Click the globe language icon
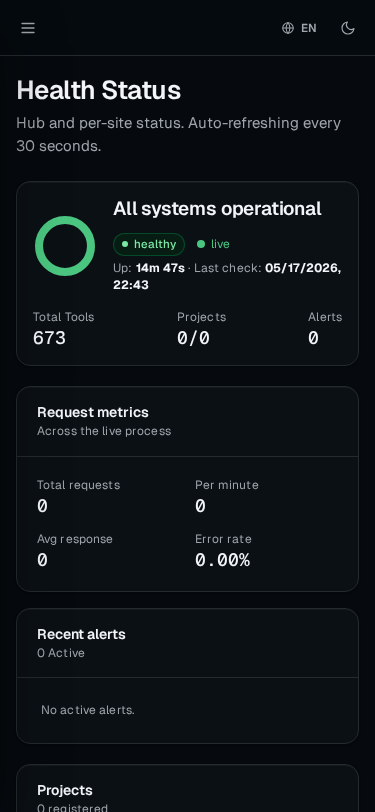This screenshot has width=375, height=812. 288,28
